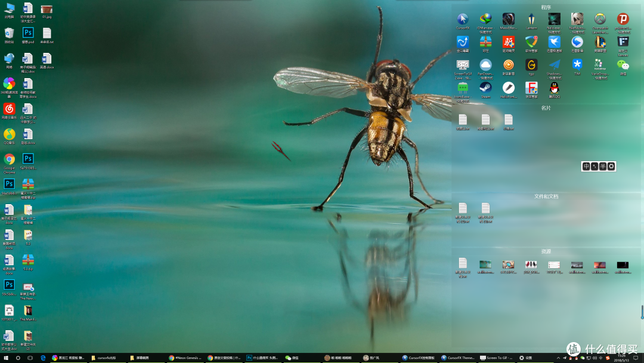
Task: Open Action Center notification icon
Action: (636, 358)
